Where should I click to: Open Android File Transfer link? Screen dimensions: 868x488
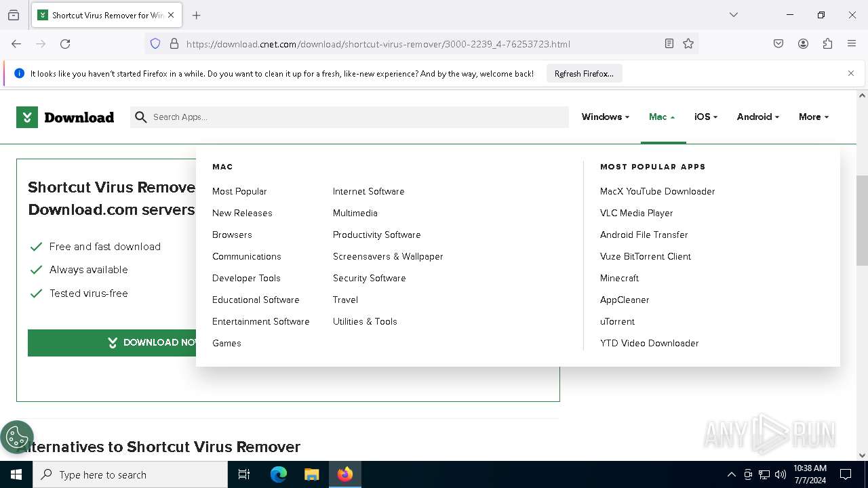coord(644,235)
